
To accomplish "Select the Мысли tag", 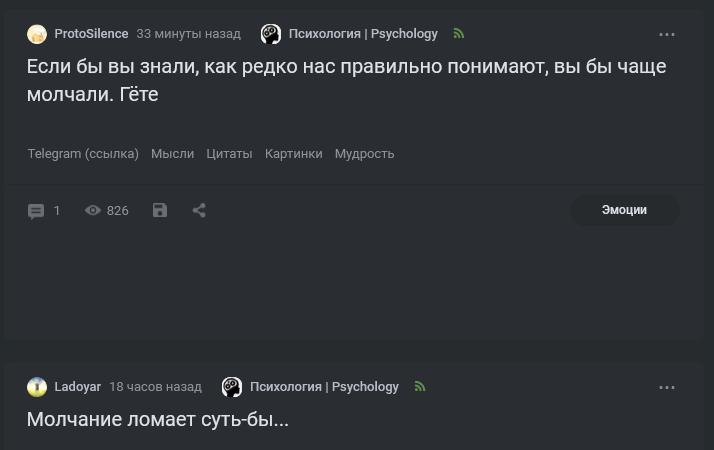I will (172, 154).
